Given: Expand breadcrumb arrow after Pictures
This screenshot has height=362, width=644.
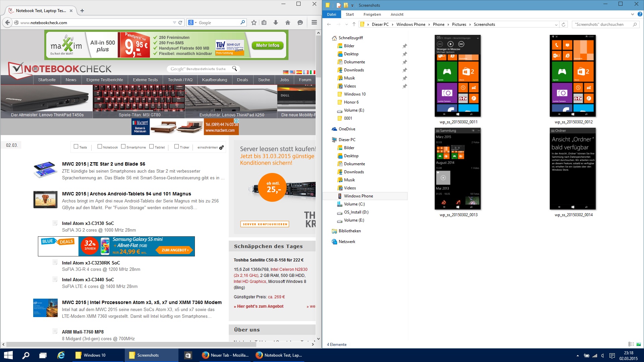Looking at the screenshot, I should pos(470,24).
